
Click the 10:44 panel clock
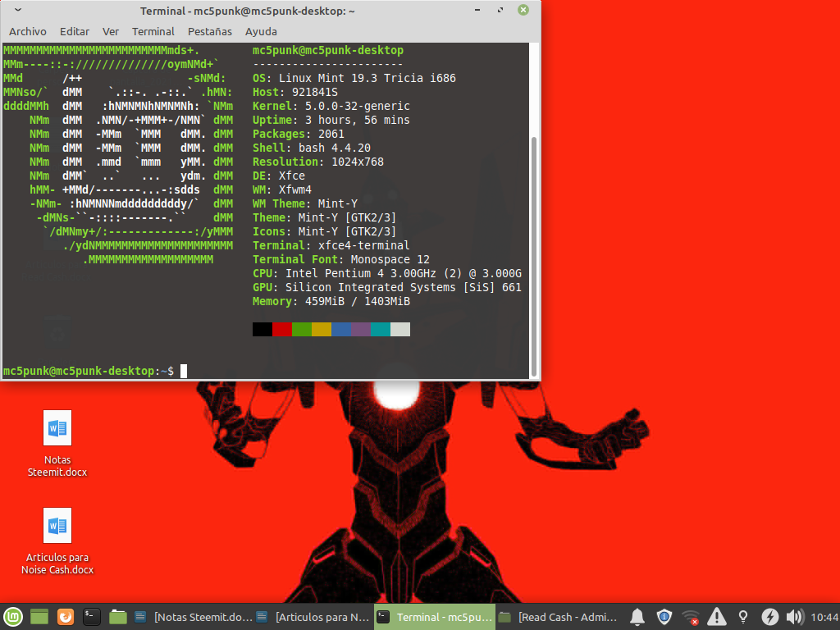[824, 617]
